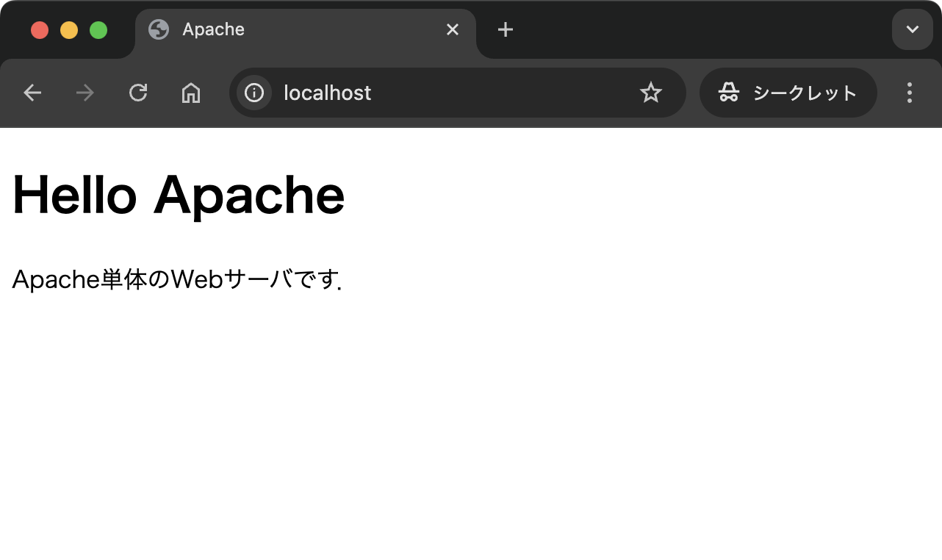Click the globe favicon on the Apache tab
The height and width of the screenshot is (560, 942).
(x=159, y=29)
